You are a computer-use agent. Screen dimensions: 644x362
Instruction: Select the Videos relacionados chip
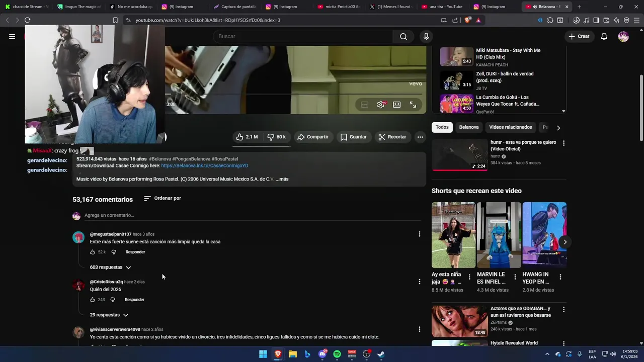511,127
